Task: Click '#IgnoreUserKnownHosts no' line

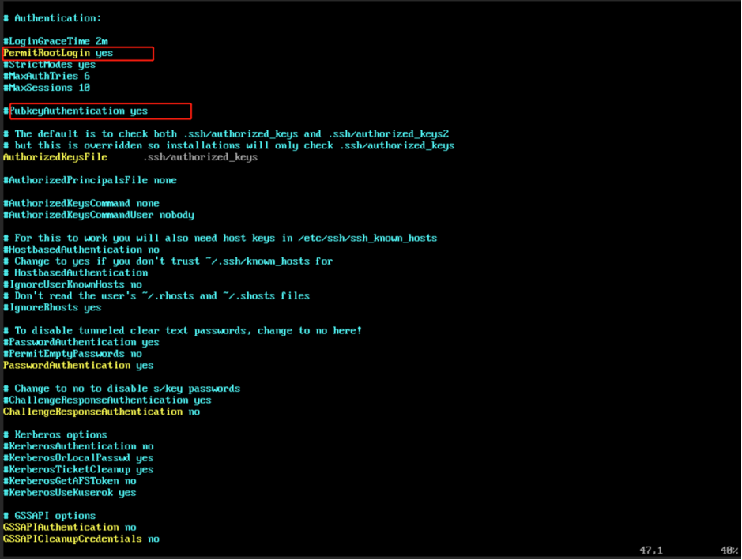Action: pos(73,284)
